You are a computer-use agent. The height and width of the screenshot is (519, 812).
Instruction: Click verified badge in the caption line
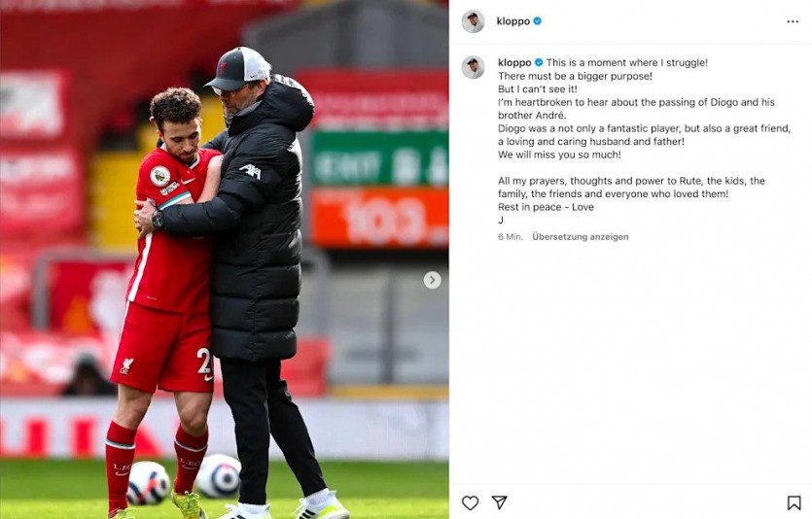pos(539,62)
